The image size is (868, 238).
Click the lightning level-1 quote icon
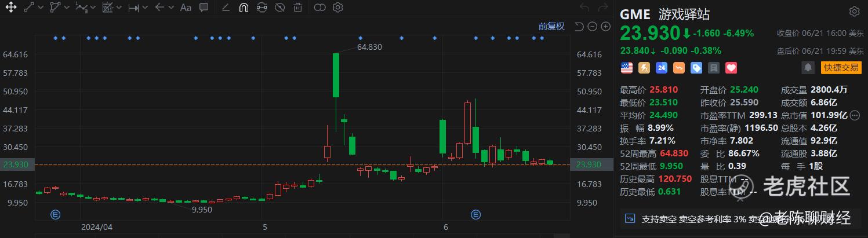644,68
